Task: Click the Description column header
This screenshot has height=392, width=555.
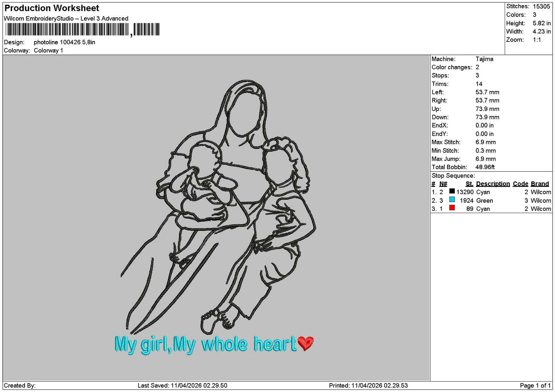Action: coord(493,184)
